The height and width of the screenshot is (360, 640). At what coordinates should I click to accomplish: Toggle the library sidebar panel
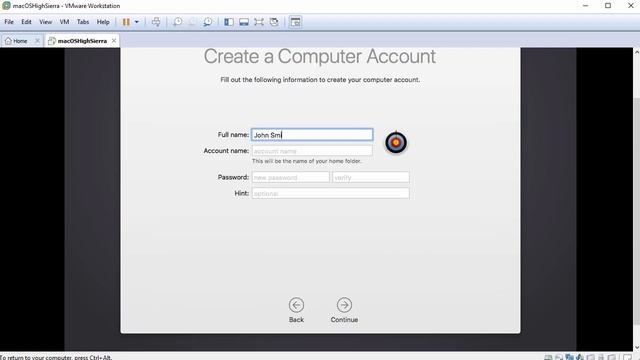pyautogui.click(x=229, y=22)
